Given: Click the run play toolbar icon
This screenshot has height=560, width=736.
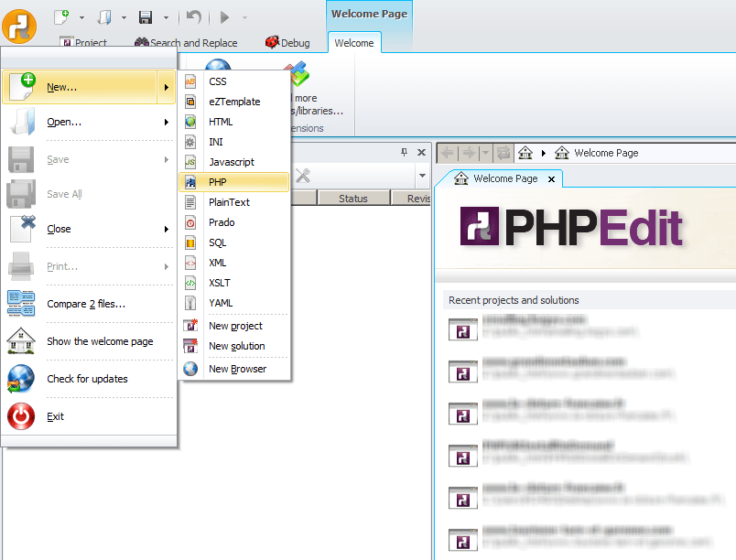Looking at the screenshot, I should [225, 17].
